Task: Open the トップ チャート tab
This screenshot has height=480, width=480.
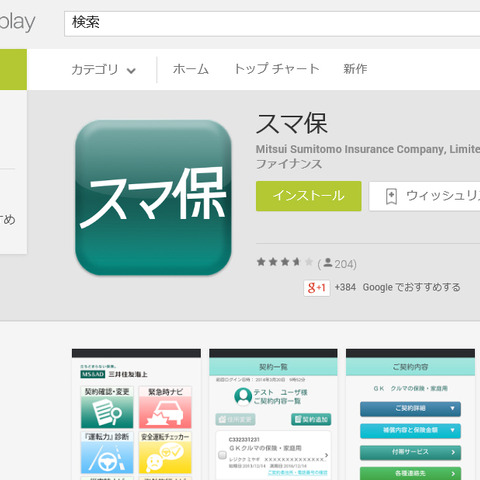Action: coord(277,69)
